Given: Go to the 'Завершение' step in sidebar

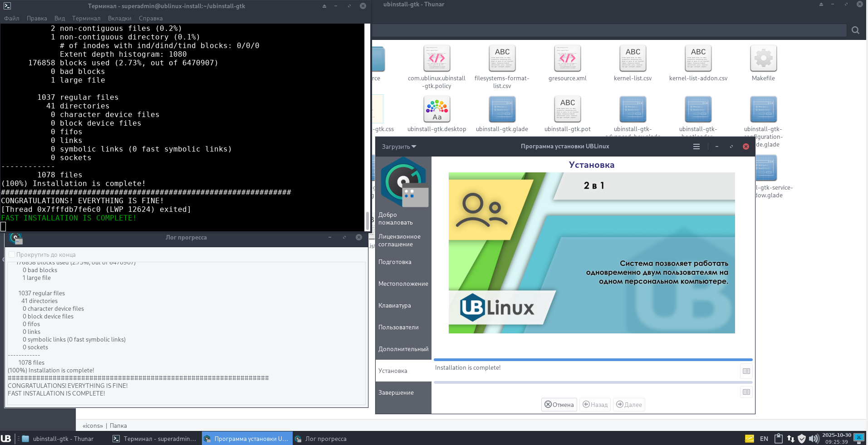Looking at the screenshot, I should click(x=396, y=393).
